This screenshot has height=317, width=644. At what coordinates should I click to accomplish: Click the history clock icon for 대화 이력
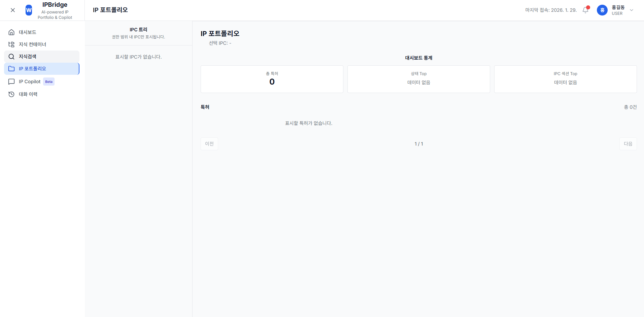(11, 94)
